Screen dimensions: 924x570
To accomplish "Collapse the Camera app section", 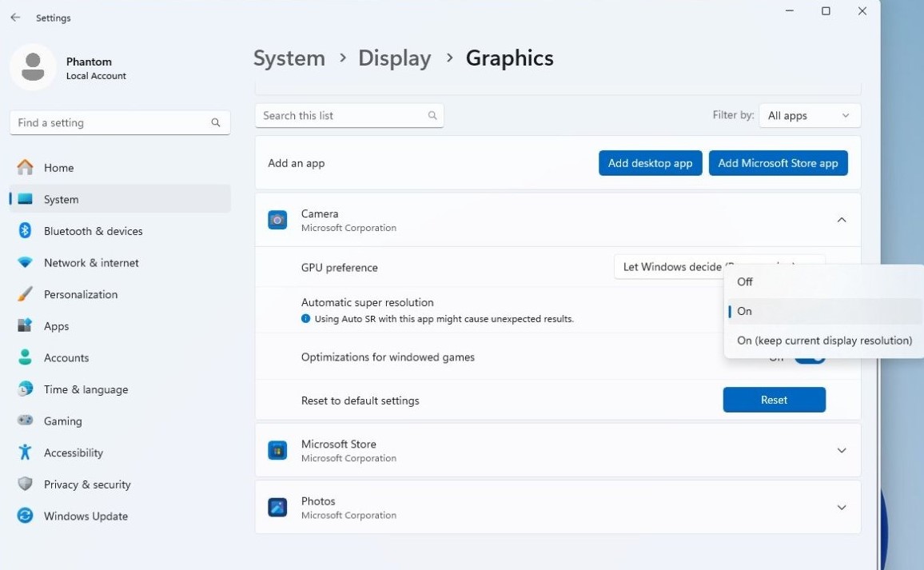I will coord(842,220).
